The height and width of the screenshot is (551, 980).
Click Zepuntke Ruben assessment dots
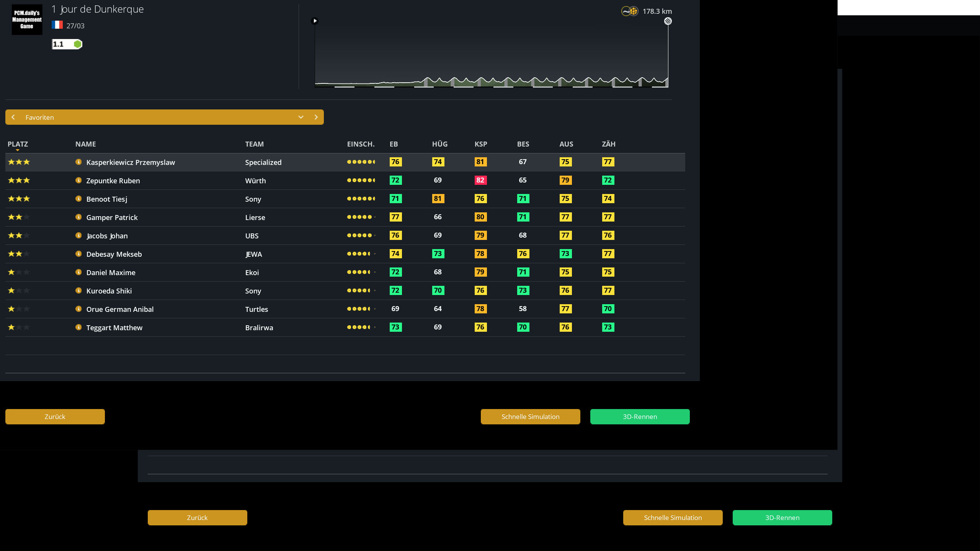[361, 180]
